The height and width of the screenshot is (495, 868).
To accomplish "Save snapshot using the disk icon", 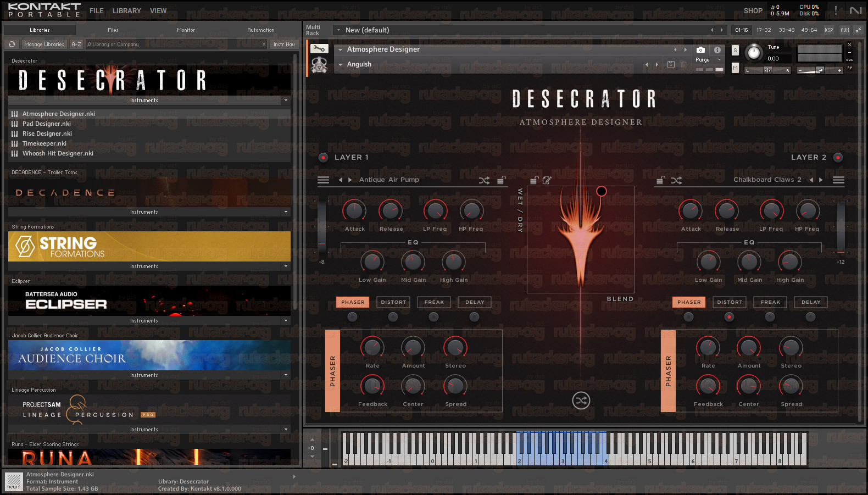I will click(671, 64).
